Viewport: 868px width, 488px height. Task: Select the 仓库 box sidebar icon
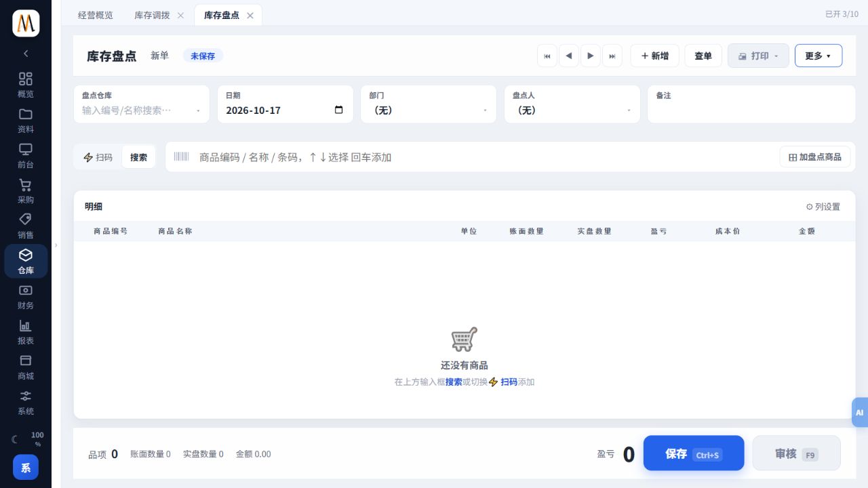click(26, 261)
